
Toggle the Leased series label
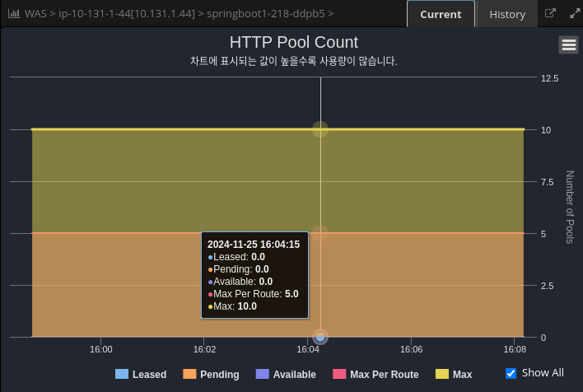[x=149, y=374]
